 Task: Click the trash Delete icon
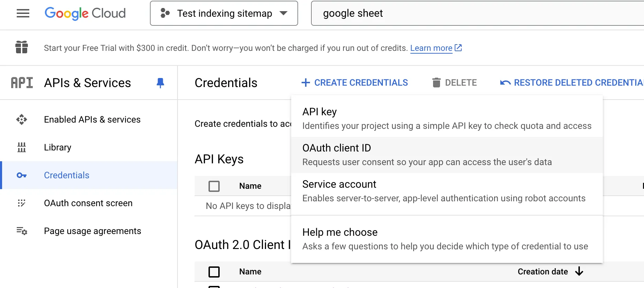pyautogui.click(x=436, y=83)
